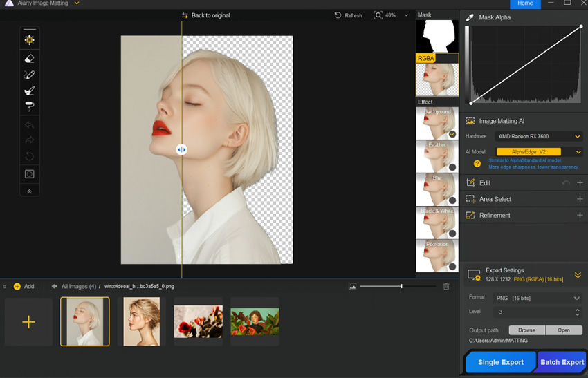This screenshot has height=378, width=588.
Task: Click the Refresh button
Action: click(349, 15)
